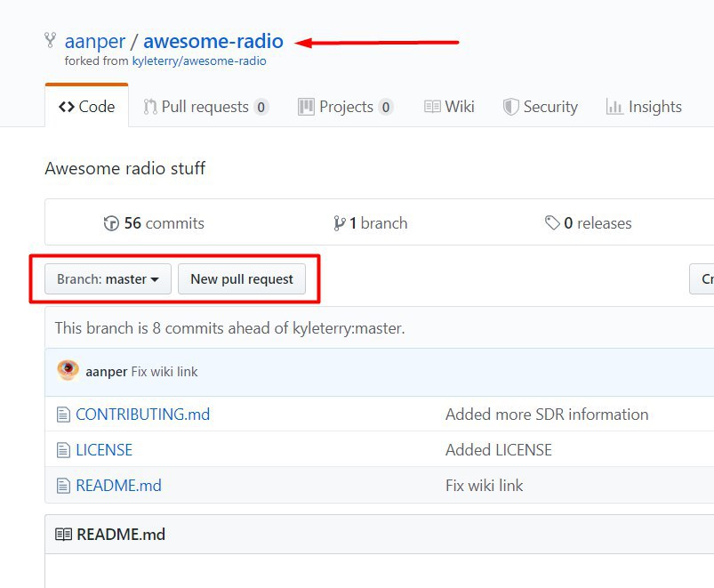Click the README.md preview header title
The width and height of the screenshot is (714, 588).
click(x=121, y=535)
